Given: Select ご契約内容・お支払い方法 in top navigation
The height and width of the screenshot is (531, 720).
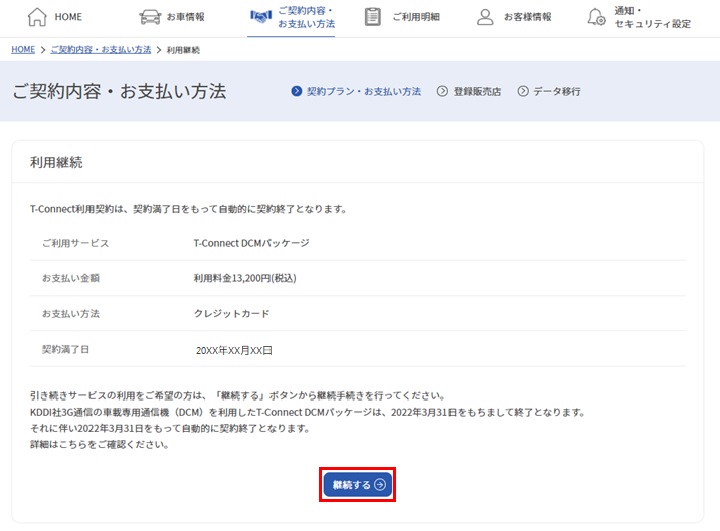Looking at the screenshot, I should pyautogui.click(x=292, y=17).
